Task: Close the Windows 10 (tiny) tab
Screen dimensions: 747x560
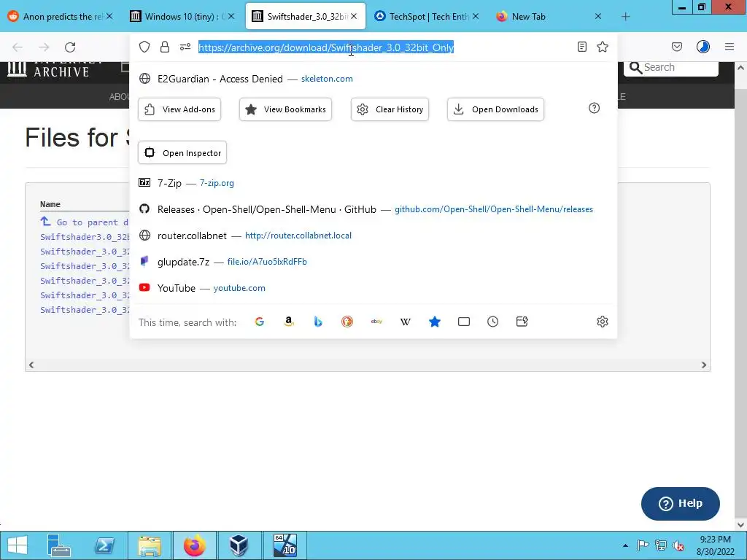Action: point(231,16)
